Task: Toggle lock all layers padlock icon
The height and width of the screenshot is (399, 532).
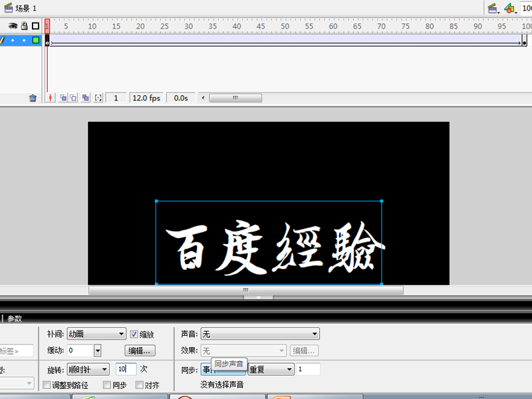Action: (x=24, y=26)
